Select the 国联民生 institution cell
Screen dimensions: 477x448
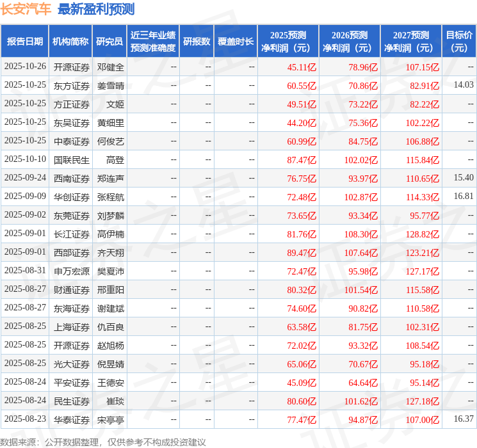[72, 159]
